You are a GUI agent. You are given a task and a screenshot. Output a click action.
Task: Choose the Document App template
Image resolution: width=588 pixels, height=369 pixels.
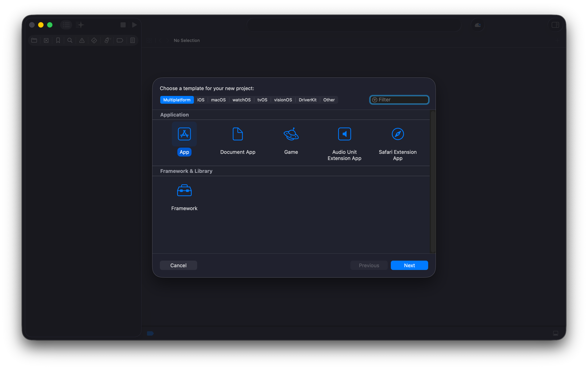coord(237,134)
